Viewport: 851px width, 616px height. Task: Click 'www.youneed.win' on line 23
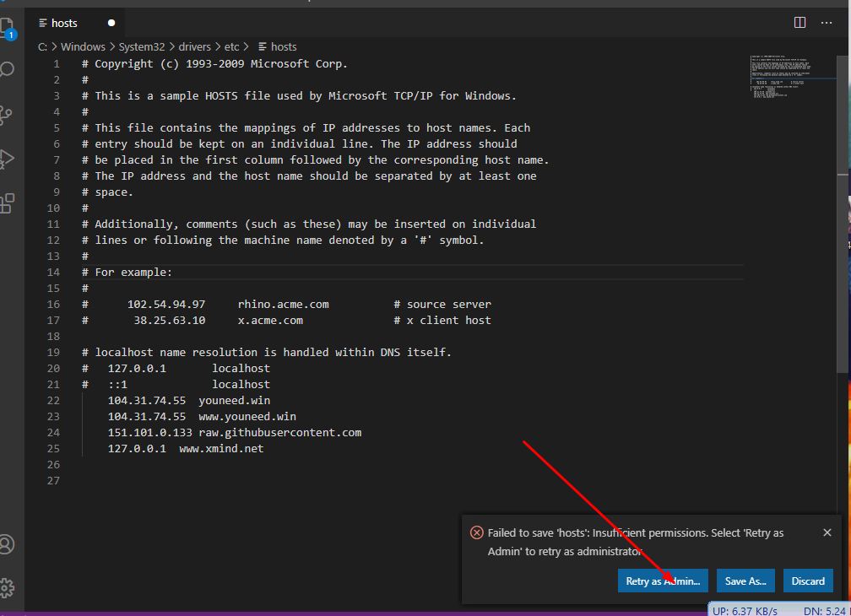(x=247, y=417)
